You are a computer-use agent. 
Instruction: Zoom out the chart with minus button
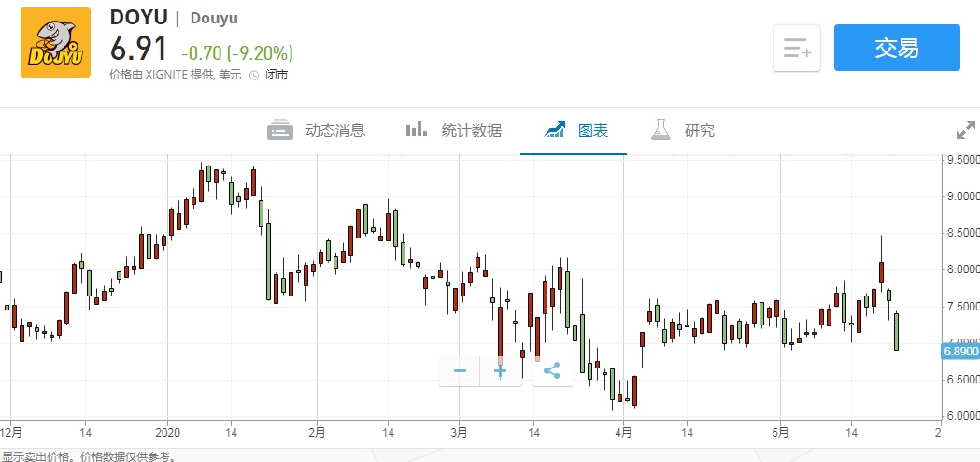(460, 371)
